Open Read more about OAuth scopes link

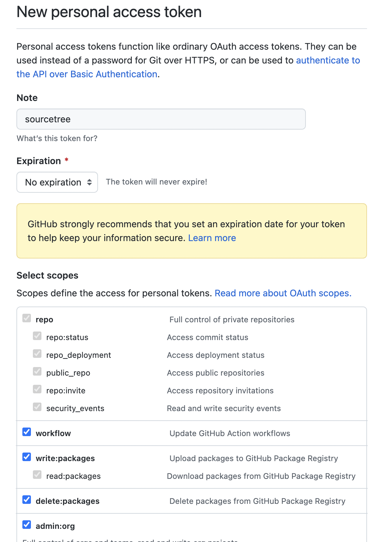283,293
